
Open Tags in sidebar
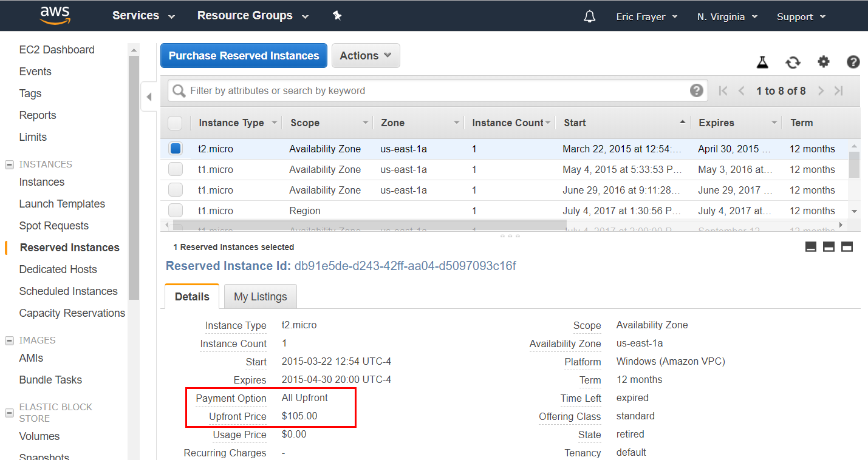pos(30,93)
